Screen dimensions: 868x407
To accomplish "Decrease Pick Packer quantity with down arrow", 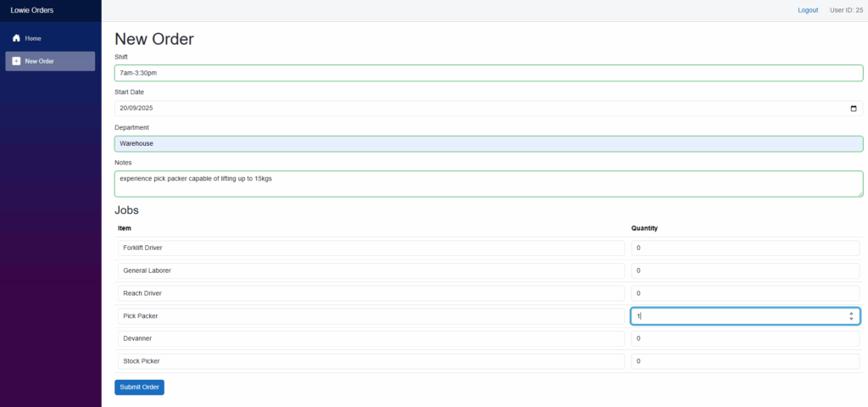I will click(x=851, y=320).
